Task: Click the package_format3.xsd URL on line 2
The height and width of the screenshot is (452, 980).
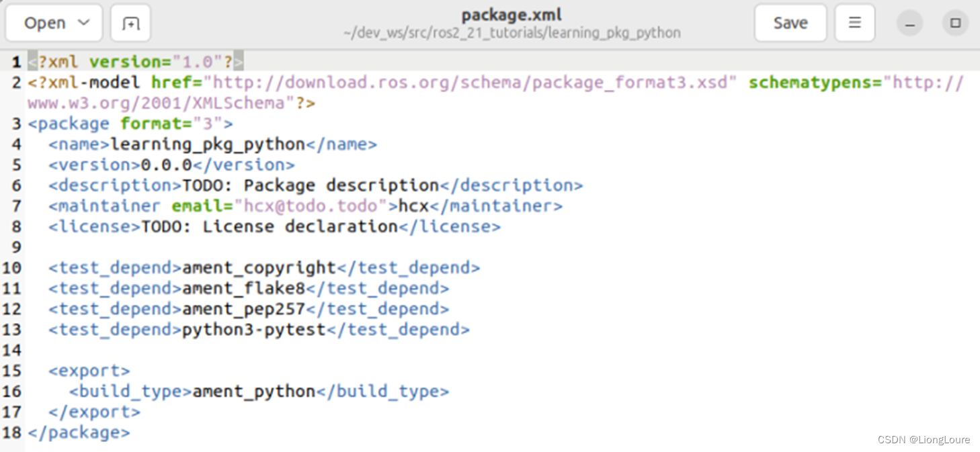Action: 471,83
